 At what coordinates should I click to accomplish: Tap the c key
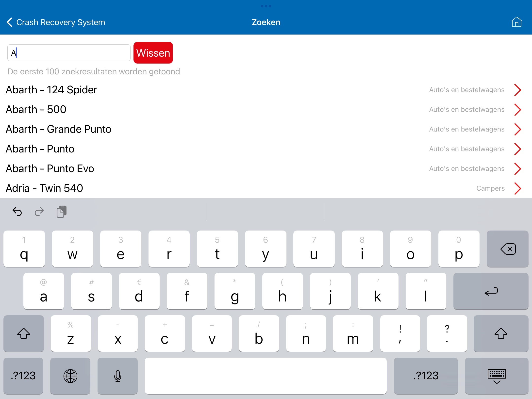click(165, 333)
